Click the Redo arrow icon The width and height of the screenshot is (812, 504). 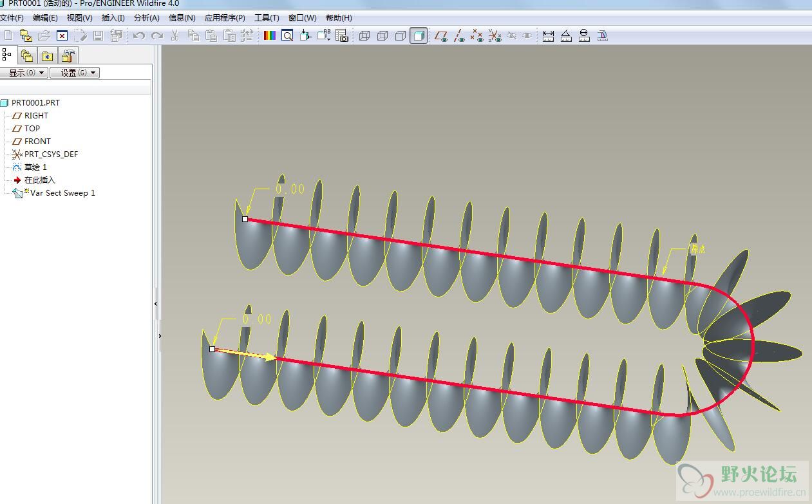[x=156, y=35]
